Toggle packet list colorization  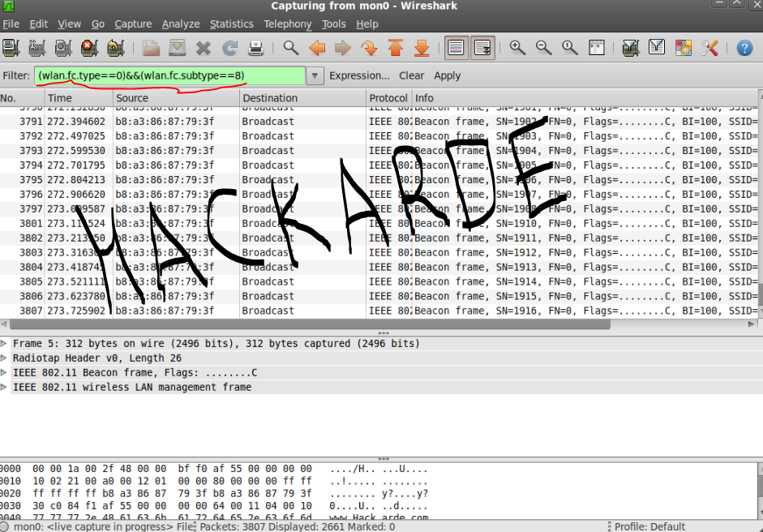456,48
